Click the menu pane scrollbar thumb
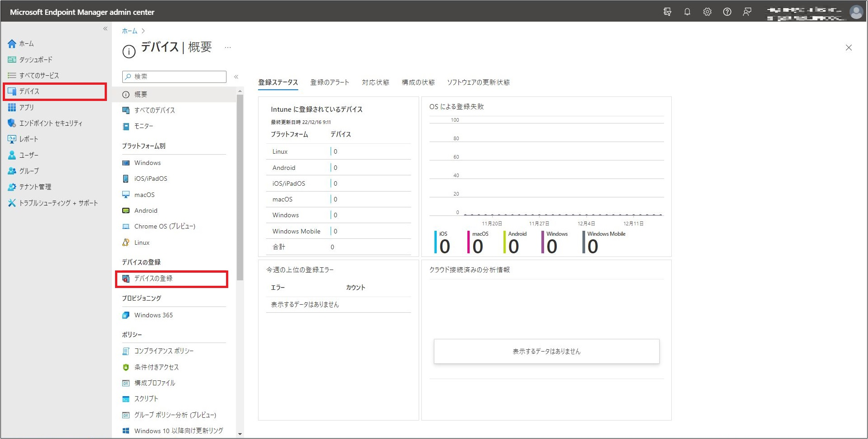The image size is (868, 439). [x=240, y=187]
